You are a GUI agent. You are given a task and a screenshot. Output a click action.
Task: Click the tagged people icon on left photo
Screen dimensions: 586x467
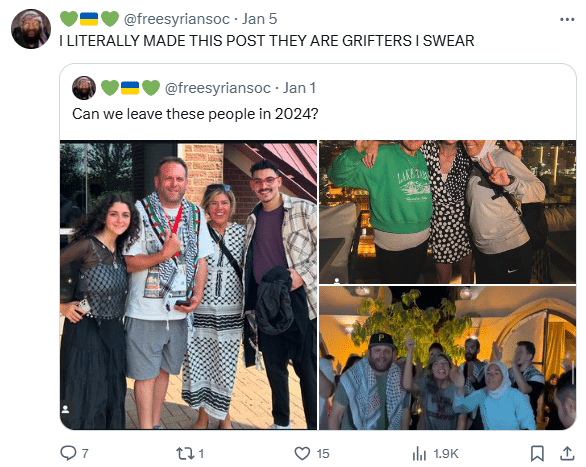[x=66, y=409]
